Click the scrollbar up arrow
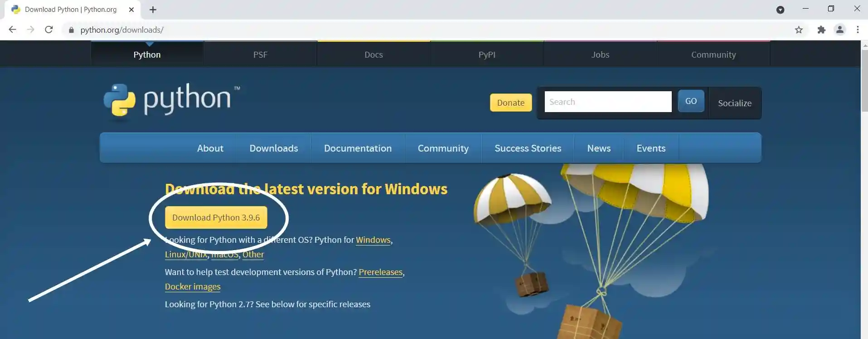The width and height of the screenshot is (868, 339). click(864, 45)
